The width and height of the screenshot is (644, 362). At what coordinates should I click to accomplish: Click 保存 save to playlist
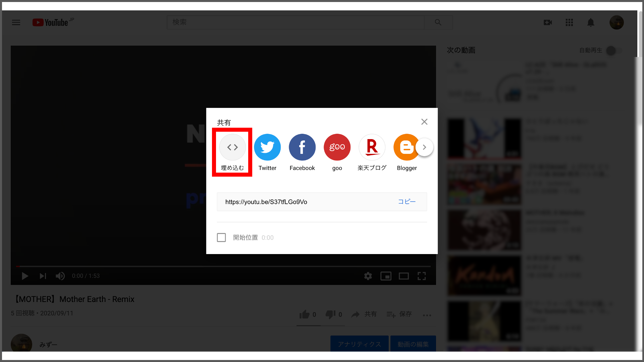pyautogui.click(x=399, y=314)
